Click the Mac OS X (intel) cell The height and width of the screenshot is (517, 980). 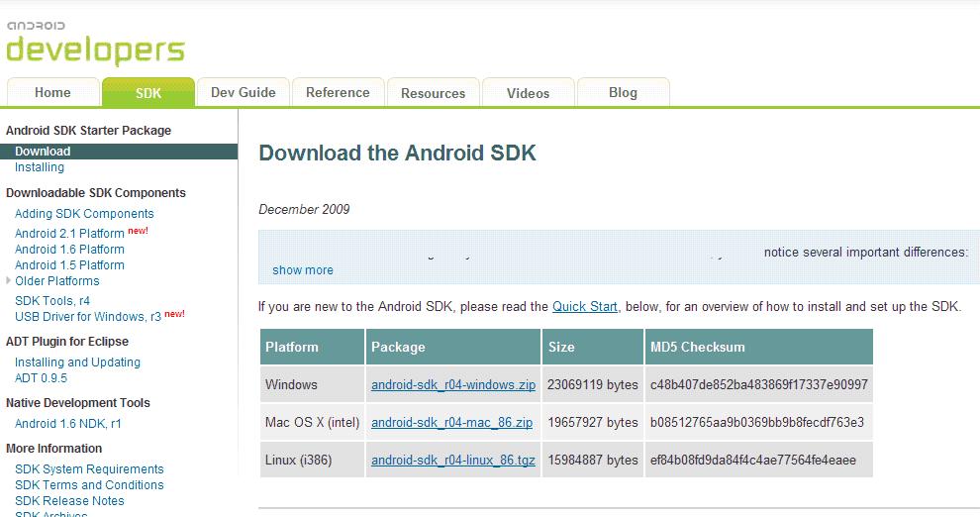tap(312, 423)
